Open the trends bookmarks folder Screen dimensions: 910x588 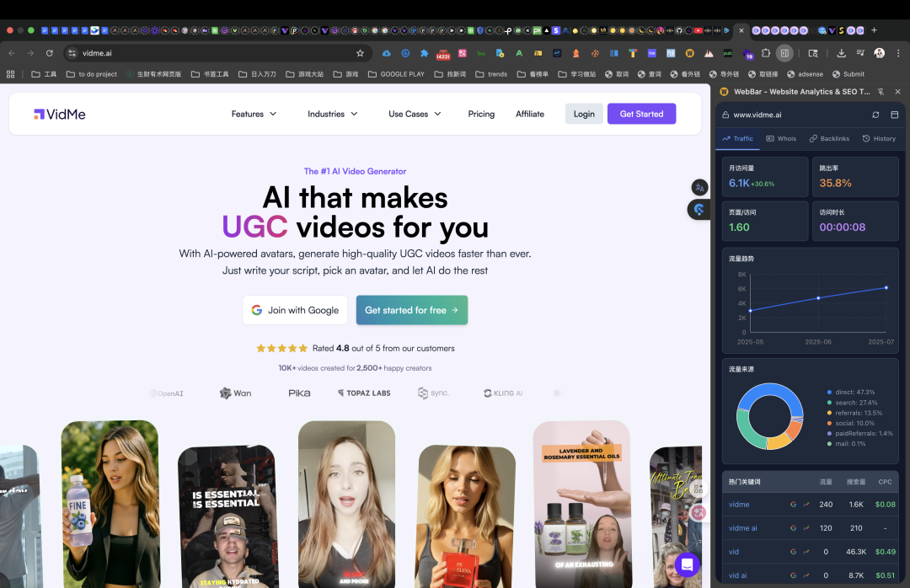pos(491,74)
